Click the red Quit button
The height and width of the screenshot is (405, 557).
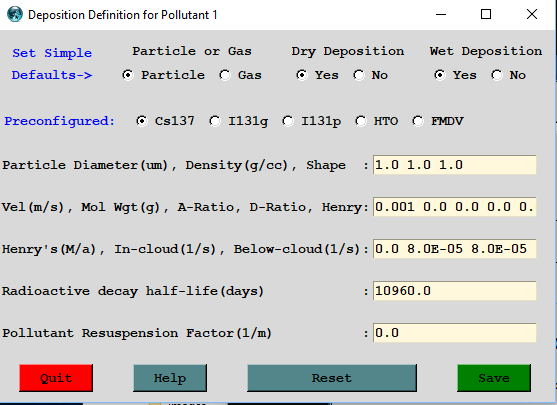point(56,378)
